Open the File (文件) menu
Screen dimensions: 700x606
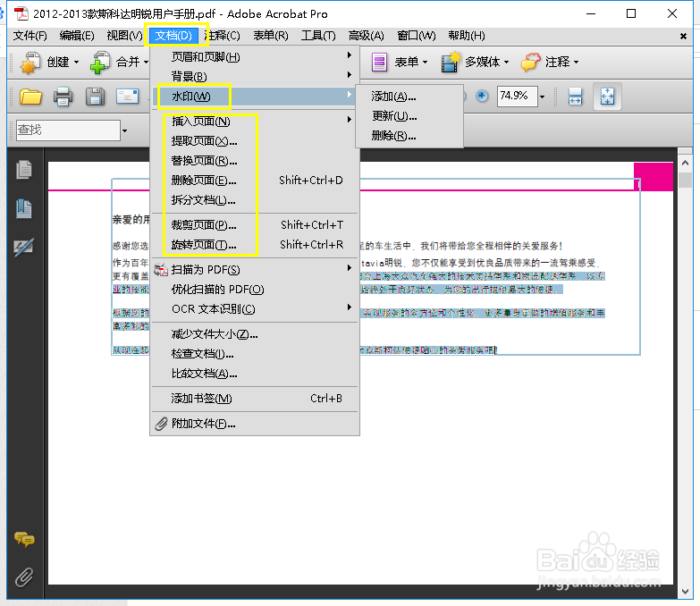click(30, 36)
